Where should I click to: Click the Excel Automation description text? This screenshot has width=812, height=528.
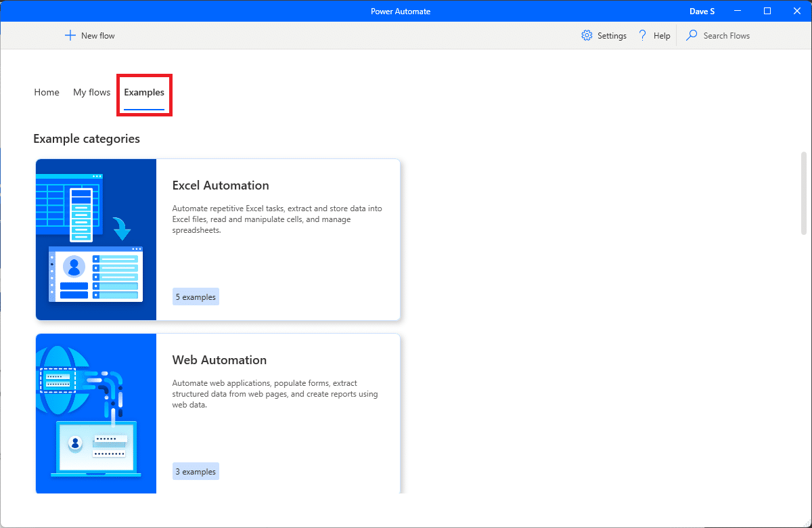[x=277, y=219]
